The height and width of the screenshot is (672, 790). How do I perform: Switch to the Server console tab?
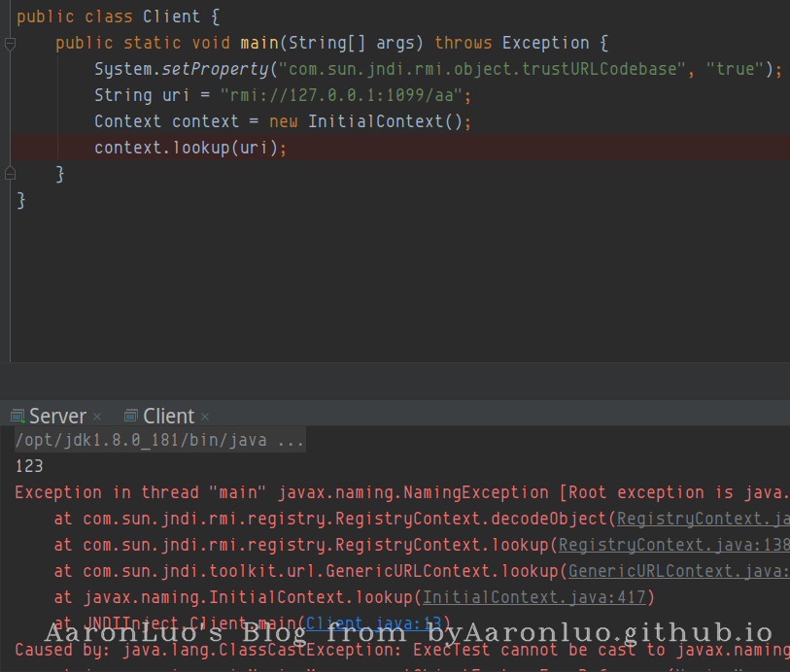point(57,417)
